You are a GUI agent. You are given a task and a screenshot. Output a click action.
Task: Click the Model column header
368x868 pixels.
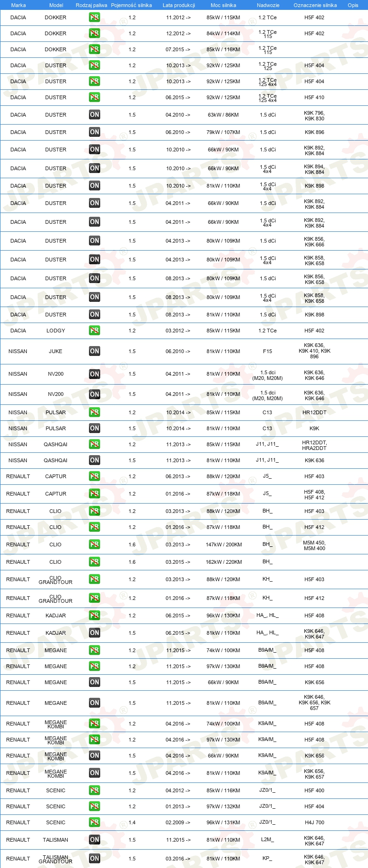click(x=56, y=5)
